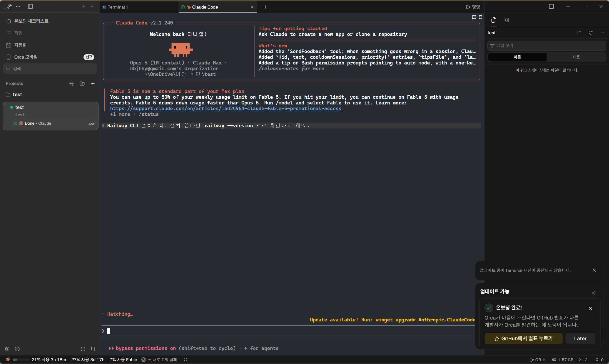Open the Done - Claude session row

54,123
